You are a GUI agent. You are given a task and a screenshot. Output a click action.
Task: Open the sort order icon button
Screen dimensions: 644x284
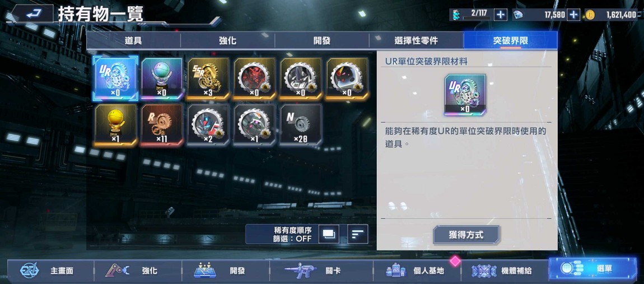[358, 234]
